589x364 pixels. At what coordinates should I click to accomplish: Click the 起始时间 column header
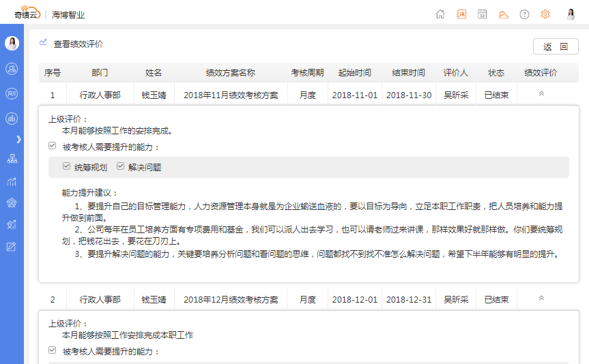click(x=355, y=72)
